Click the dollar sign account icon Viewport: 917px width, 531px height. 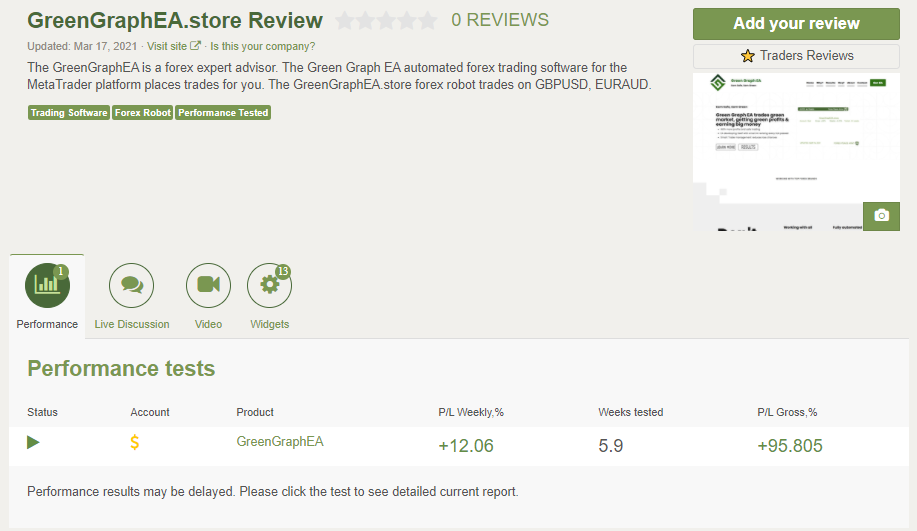[135, 443]
